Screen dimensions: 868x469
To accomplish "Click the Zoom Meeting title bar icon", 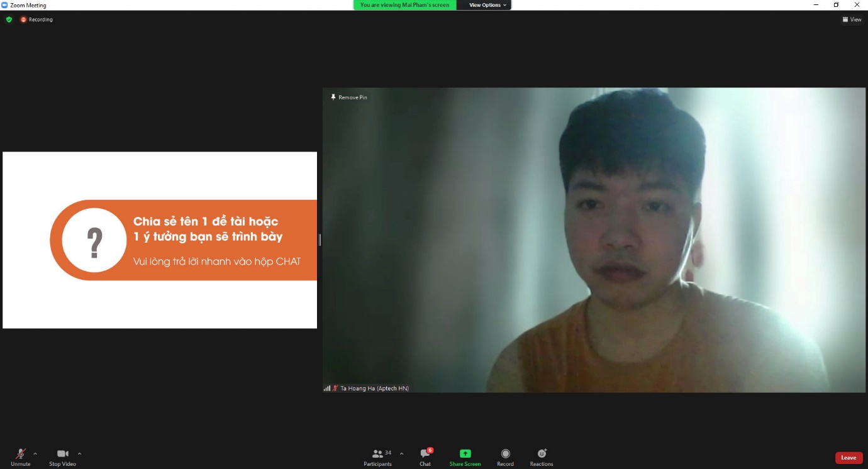I will click(x=5, y=5).
